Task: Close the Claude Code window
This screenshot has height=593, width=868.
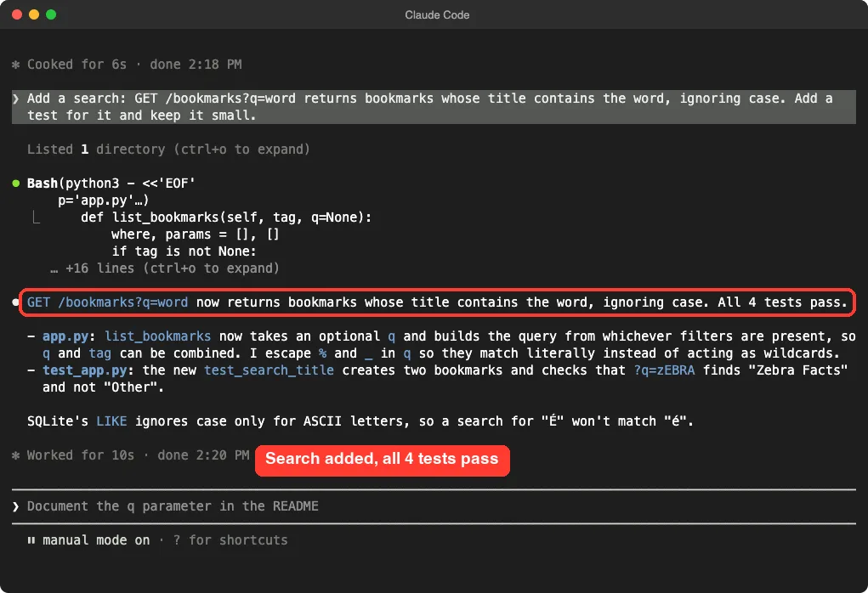Action: tap(17, 14)
